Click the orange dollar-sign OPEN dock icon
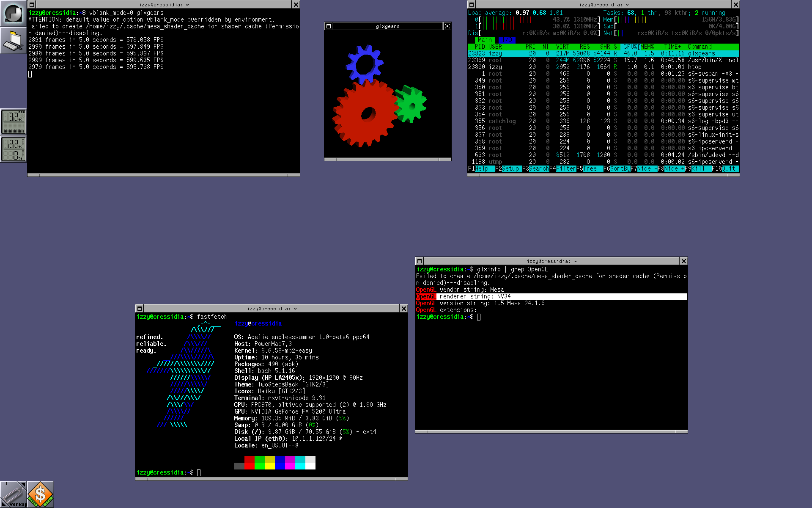 41,494
